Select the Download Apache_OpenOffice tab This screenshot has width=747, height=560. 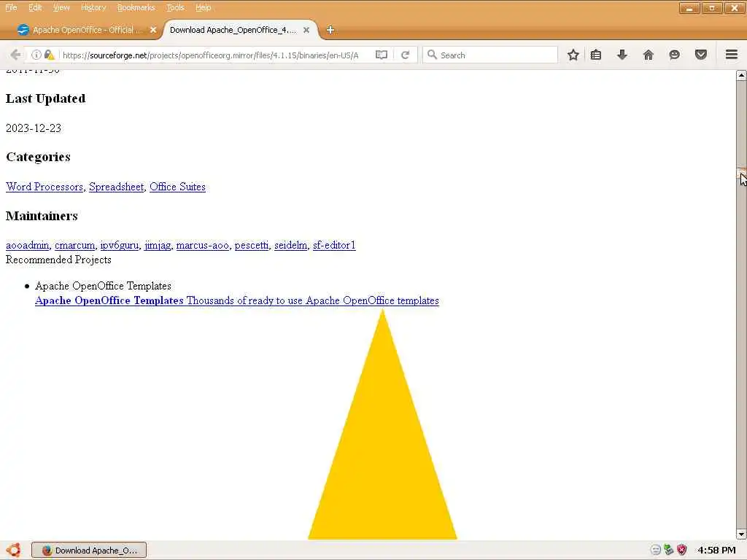tap(233, 30)
